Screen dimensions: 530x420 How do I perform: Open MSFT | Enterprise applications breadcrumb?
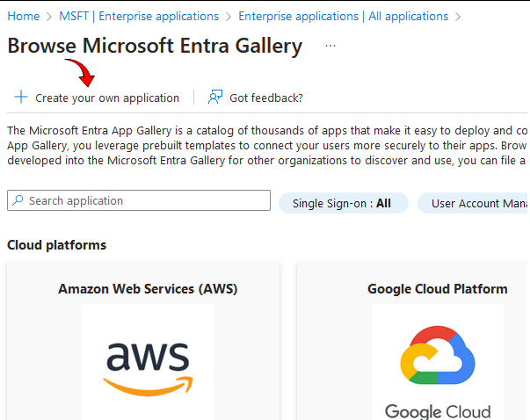pyautogui.click(x=139, y=16)
